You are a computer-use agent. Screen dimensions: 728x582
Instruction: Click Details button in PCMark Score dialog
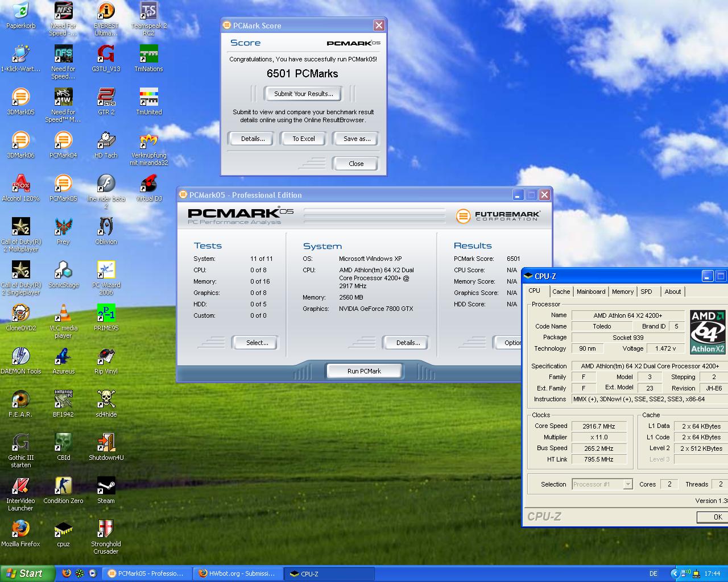click(253, 139)
